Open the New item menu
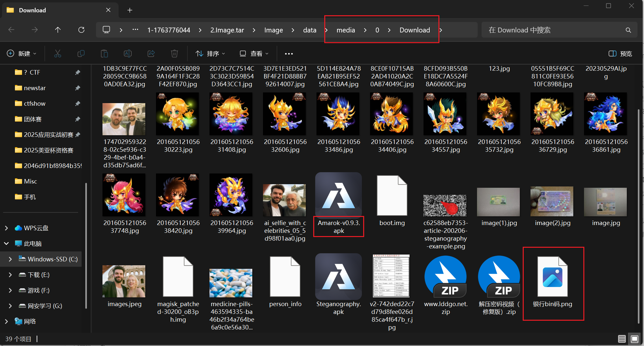The image size is (644, 346). click(21, 54)
